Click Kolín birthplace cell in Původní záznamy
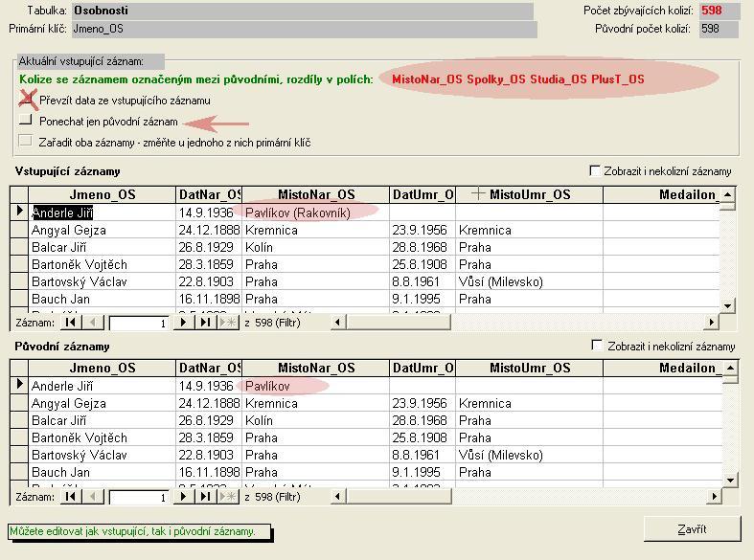 point(315,421)
